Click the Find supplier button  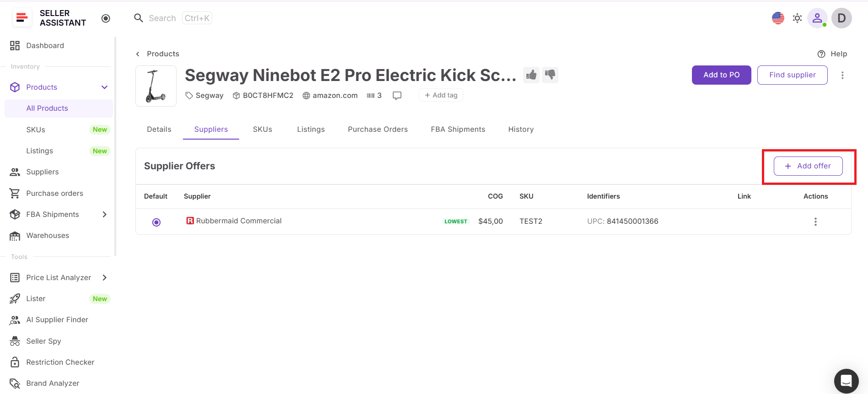click(x=793, y=75)
